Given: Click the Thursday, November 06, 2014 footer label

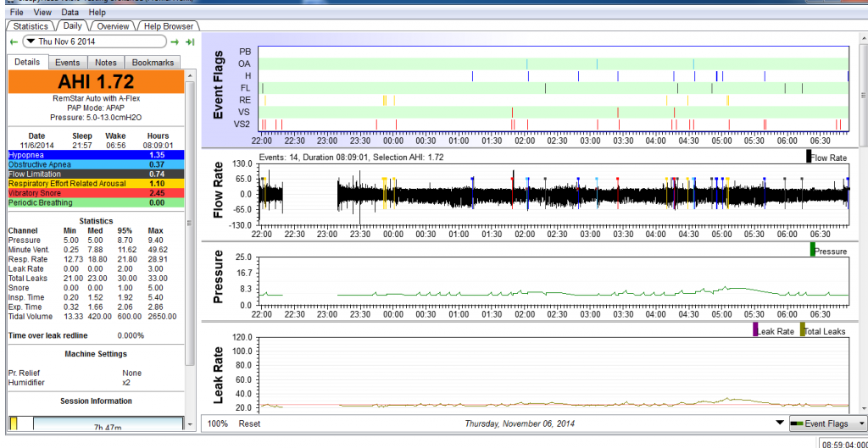Looking at the screenshot, I should [520, 423].
